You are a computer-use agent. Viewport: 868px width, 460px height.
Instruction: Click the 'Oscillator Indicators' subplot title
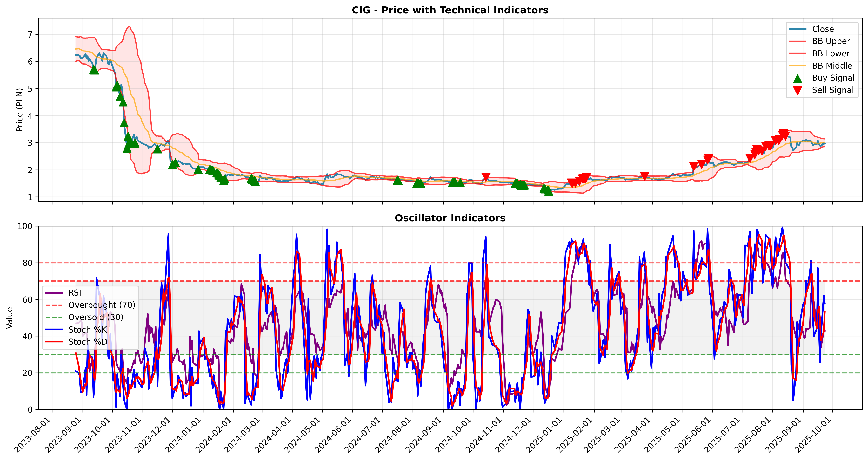pos(450,218)
